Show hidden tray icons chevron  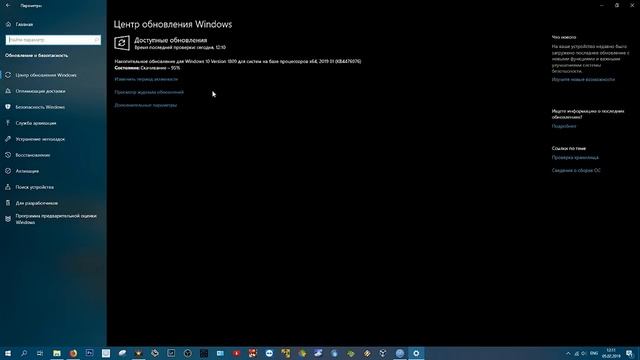tap(568, 353)
